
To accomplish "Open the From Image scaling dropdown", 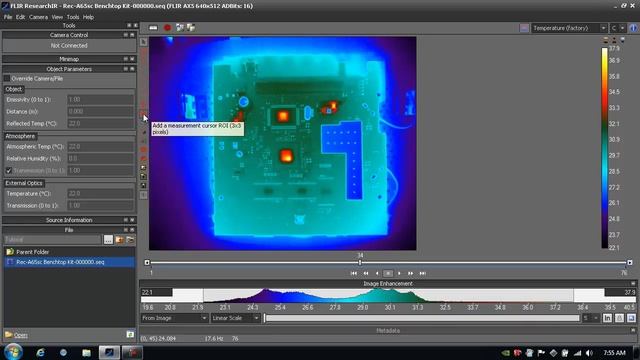I will click(x=174, y=318).
